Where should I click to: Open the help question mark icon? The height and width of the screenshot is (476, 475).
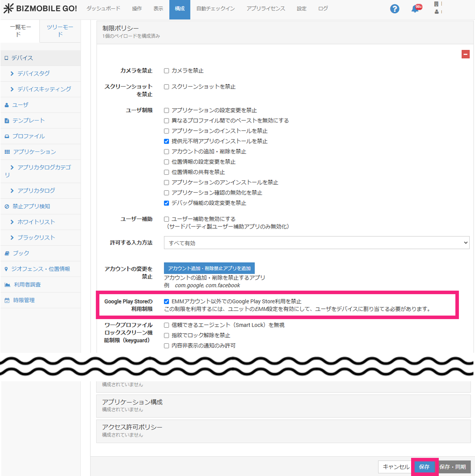pyautogui.click(x=394, y=9)
